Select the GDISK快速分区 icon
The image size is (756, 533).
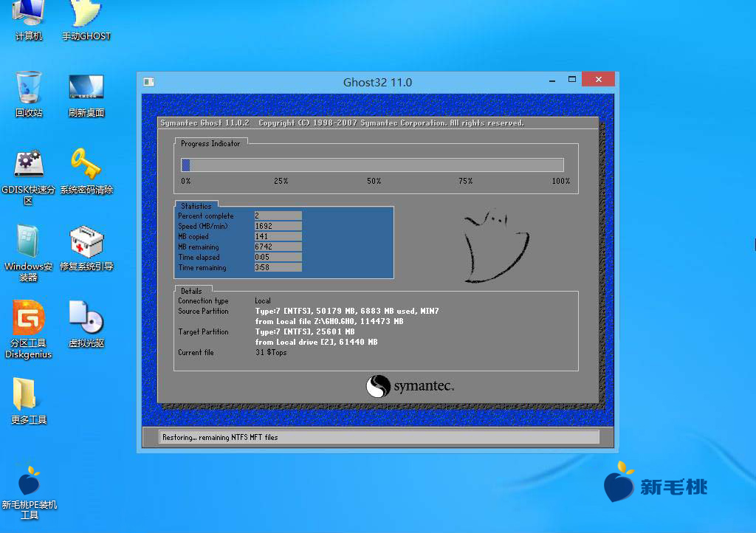pyautogui.click(x=29, y=177)
